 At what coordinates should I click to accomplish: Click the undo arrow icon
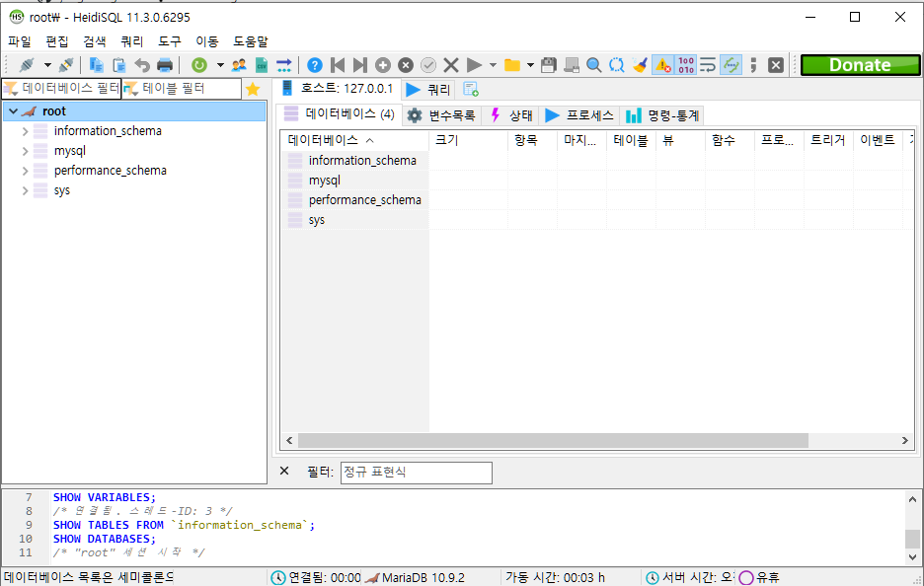click(142, 65)
